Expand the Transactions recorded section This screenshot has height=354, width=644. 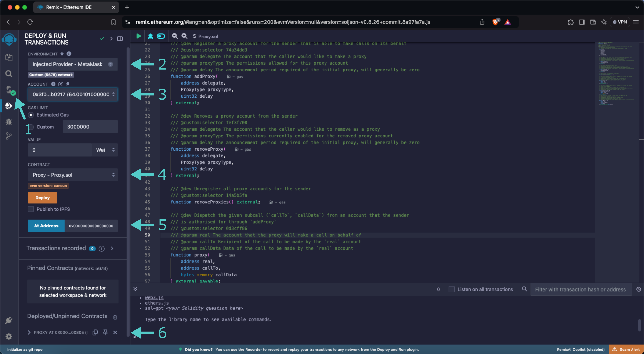click(x=112, y=248)
